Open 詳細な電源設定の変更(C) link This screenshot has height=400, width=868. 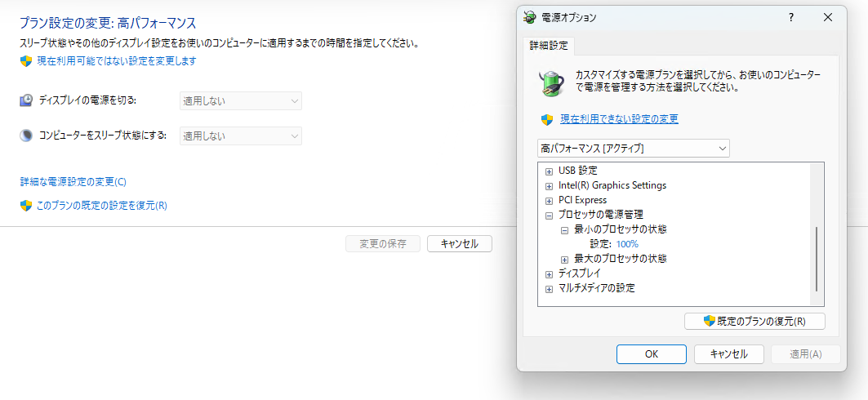(73, 181)
